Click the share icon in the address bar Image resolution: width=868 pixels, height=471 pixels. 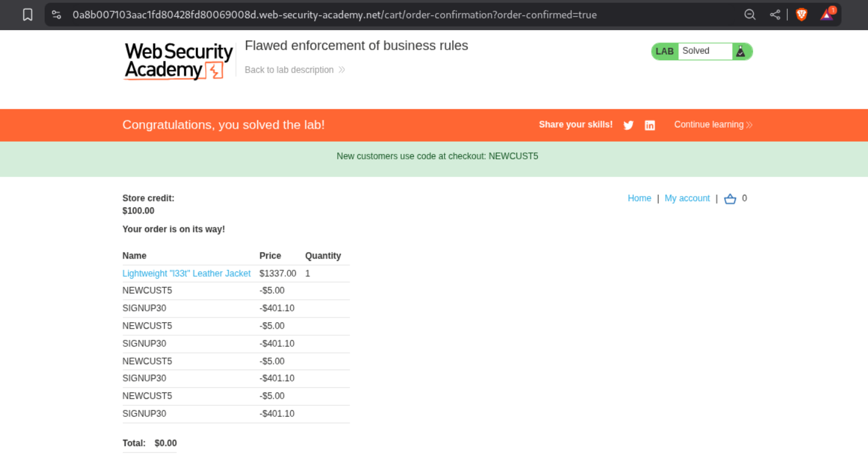click(775, 15)
